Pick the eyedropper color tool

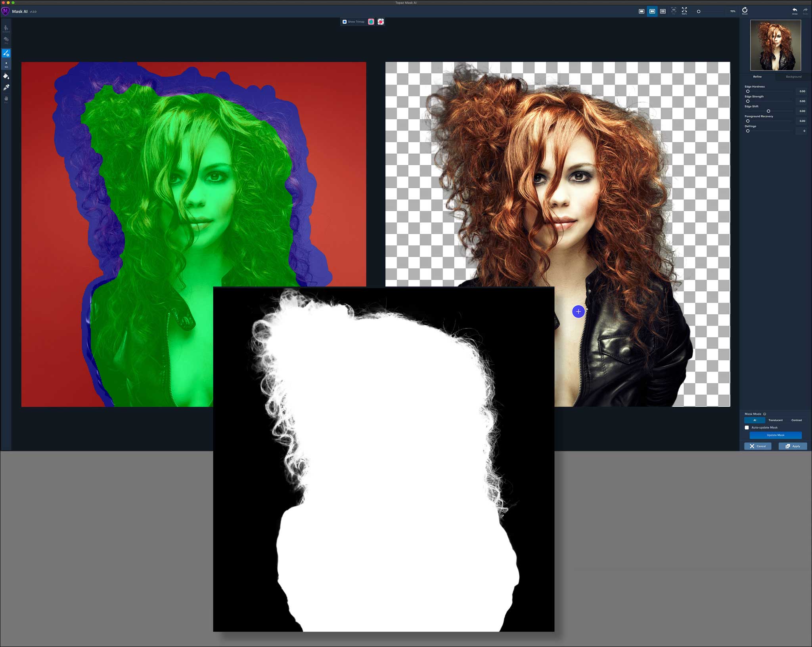(x=6, y=87)
